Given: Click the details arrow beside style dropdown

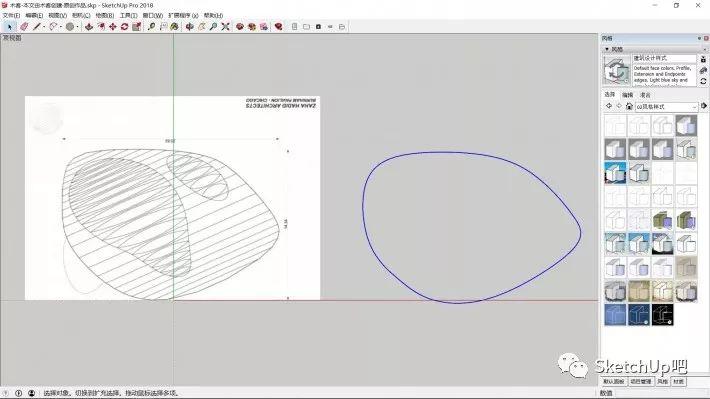Looking at the screenshot, I should pos(704,106).
